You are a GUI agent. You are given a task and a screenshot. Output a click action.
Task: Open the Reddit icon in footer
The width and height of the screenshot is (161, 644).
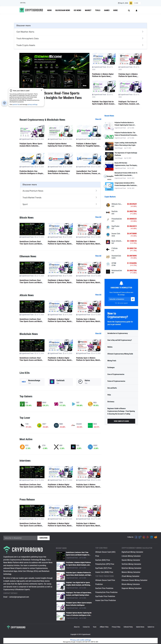156,537
